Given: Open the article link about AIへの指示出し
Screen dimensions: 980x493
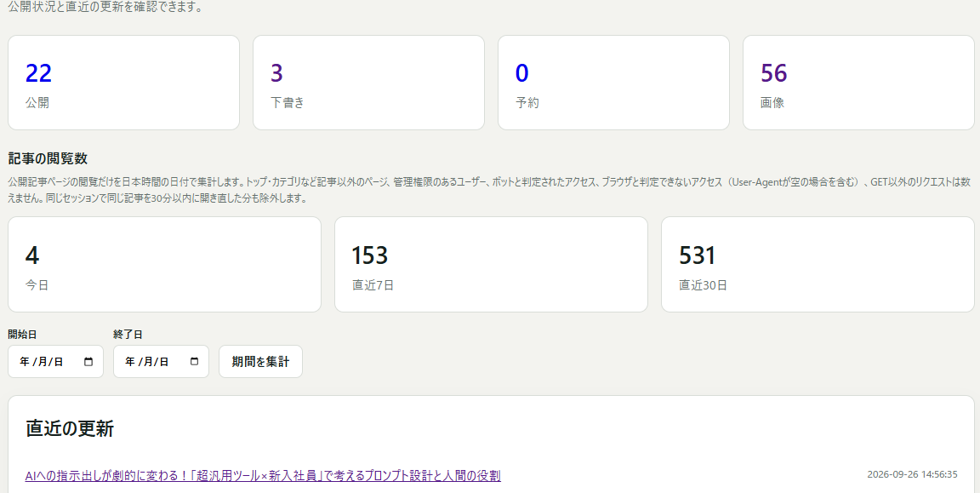Looking at the screenshot, I should [263, 476].
